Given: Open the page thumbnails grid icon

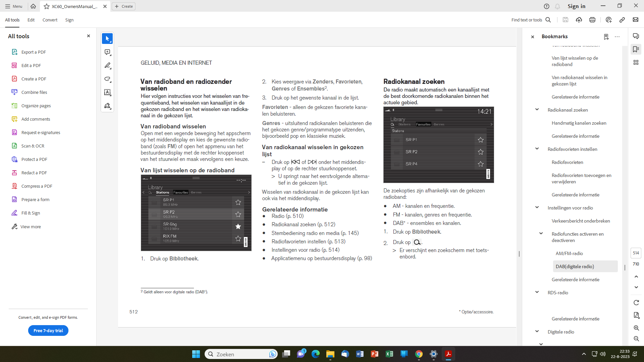Looking at the screenshot, I should 636,63.
